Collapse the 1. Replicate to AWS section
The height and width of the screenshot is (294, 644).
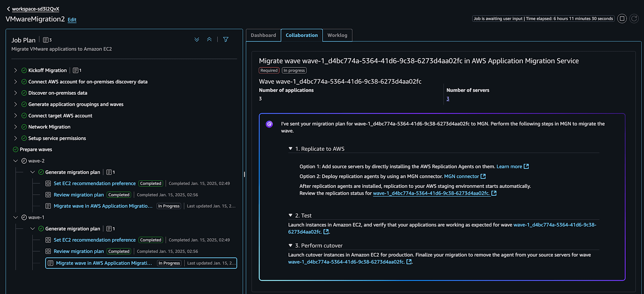[290, 149]
